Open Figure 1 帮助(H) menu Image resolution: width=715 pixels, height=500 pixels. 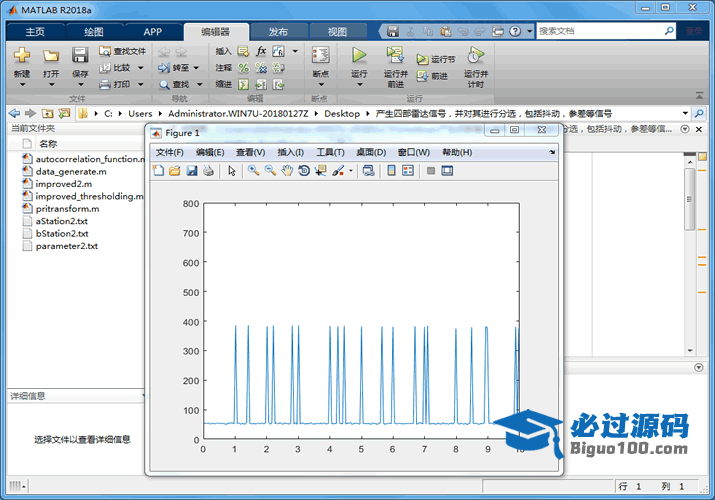(457, 152)
